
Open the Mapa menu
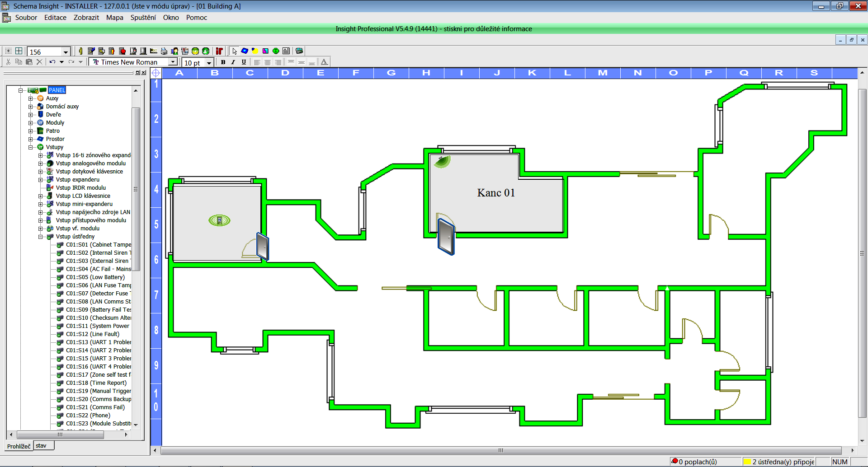(x=114, y=18)
